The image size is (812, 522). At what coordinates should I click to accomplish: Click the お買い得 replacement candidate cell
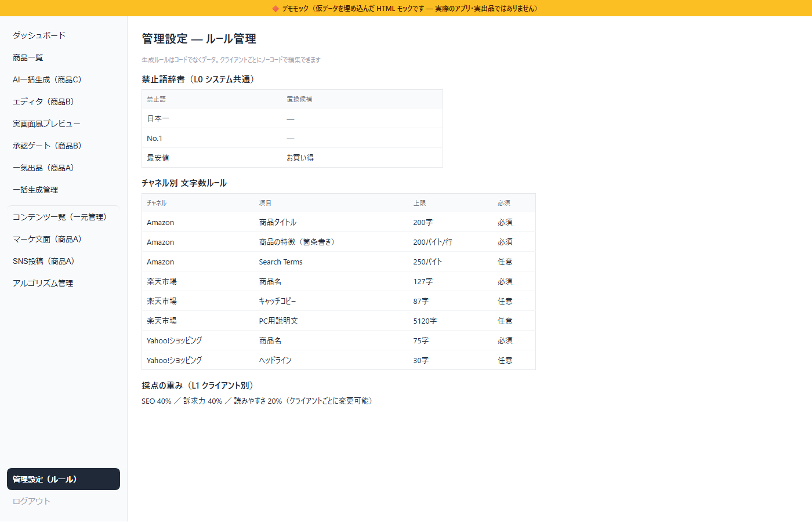[x=362, y=158]
